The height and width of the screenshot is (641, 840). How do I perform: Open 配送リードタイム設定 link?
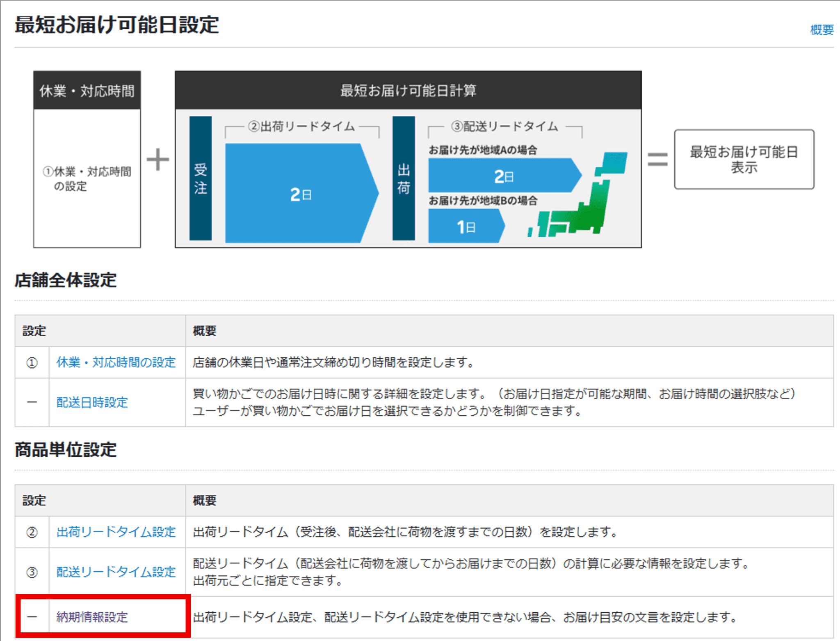116,572
